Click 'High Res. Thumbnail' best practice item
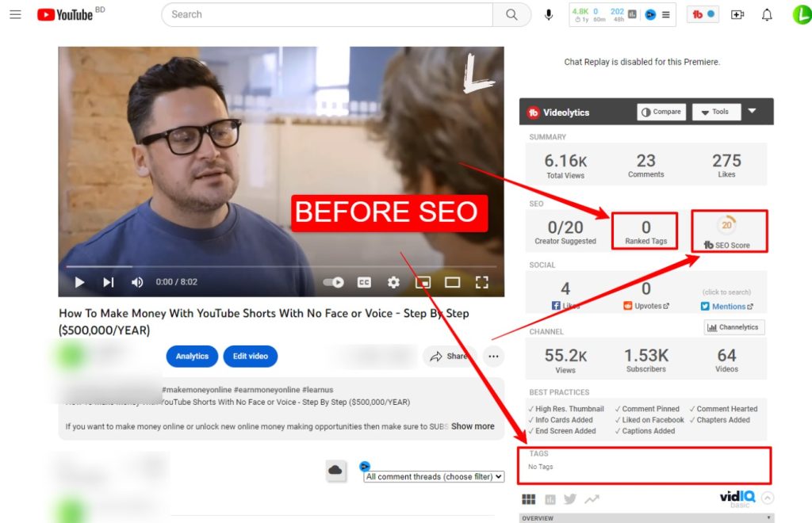This screenshot has width=812, height=523. pos(566,409)
